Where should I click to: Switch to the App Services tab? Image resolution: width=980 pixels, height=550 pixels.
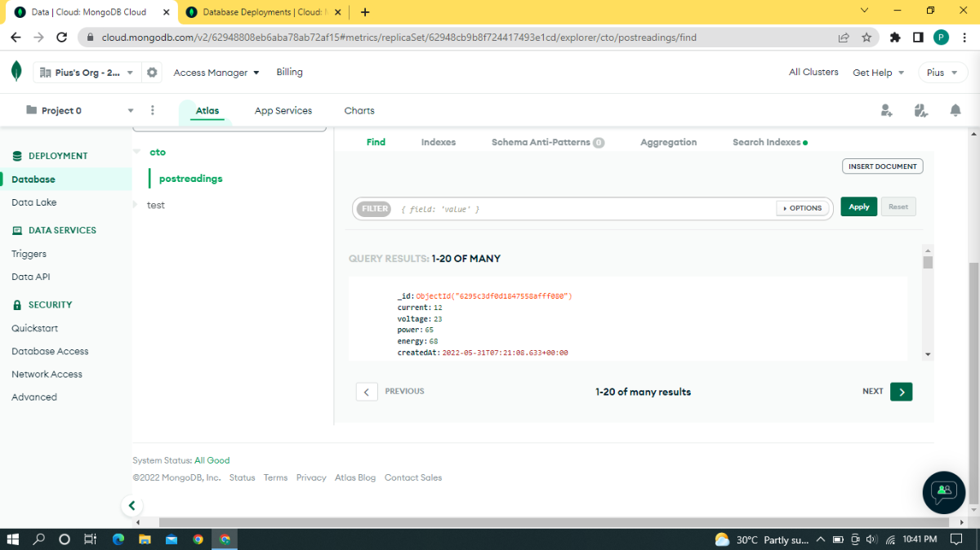pyautogui.click(x=283, y=111)
